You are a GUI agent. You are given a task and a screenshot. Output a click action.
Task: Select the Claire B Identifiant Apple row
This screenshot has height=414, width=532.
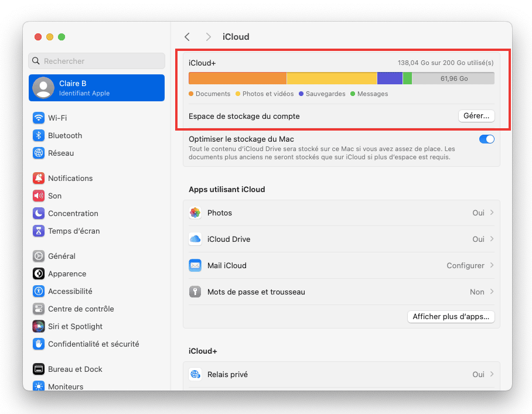[97, 88]
